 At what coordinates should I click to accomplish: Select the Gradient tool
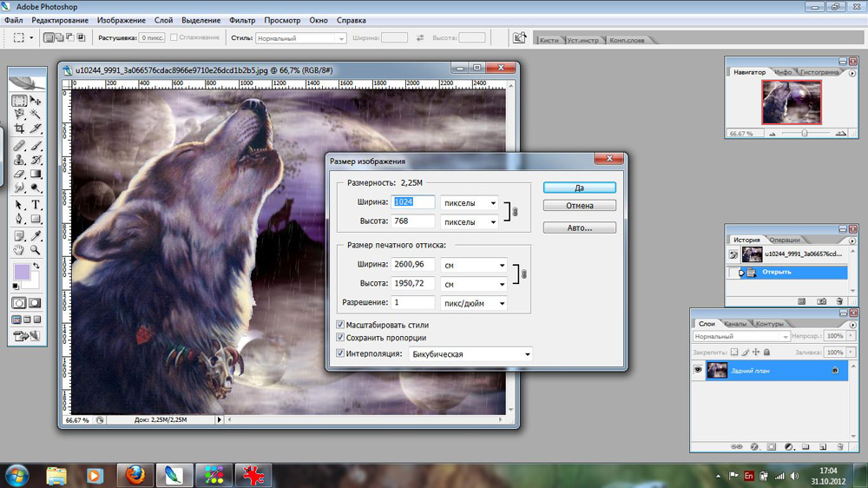click(36, 174)
